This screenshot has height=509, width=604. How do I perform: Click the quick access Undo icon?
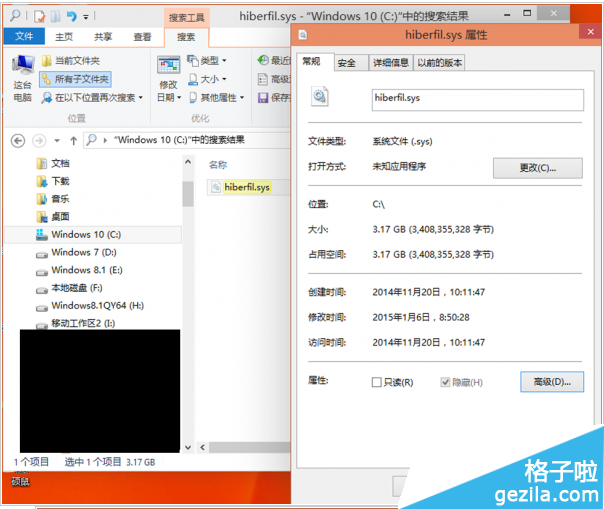pyautogui.click(x=72, y=16)
